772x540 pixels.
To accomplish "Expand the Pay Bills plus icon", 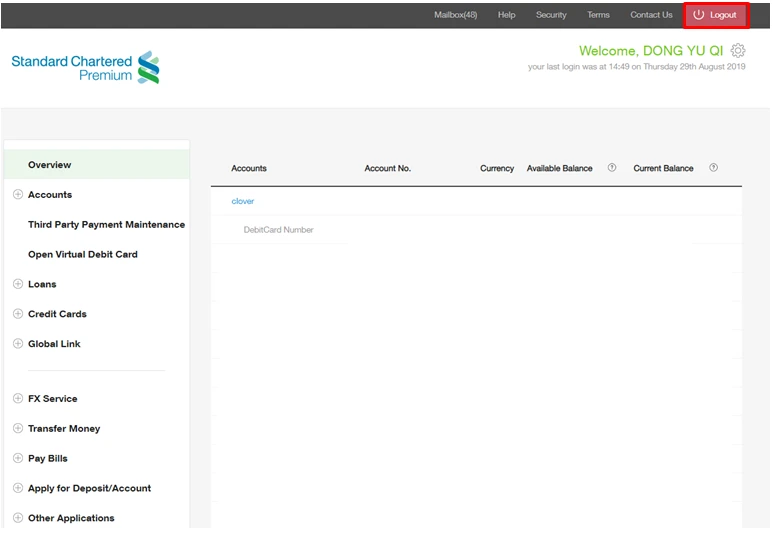I will pos(18,458).
